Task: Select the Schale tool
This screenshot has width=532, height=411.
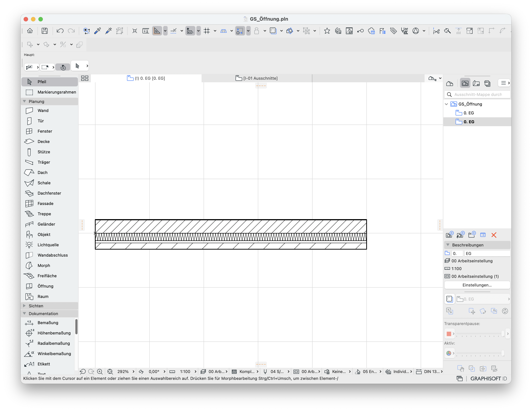Action: 49,183
